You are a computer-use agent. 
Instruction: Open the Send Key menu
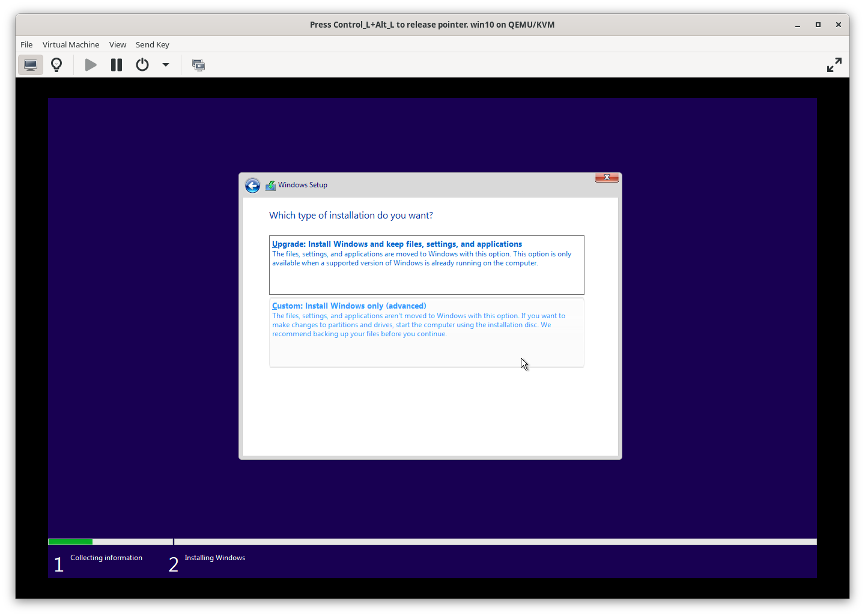point(153,44)
